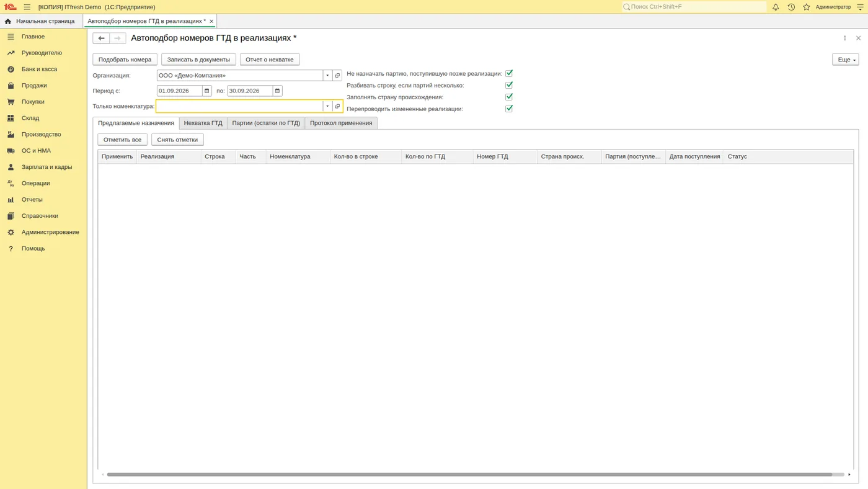This screenshot has height=489, width=868.
Task: Open service settings icon in title bar
Action: (860, 7)
